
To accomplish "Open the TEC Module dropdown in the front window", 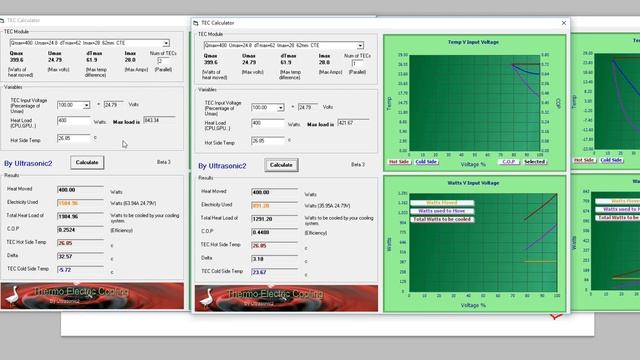I will pos(360,46).
